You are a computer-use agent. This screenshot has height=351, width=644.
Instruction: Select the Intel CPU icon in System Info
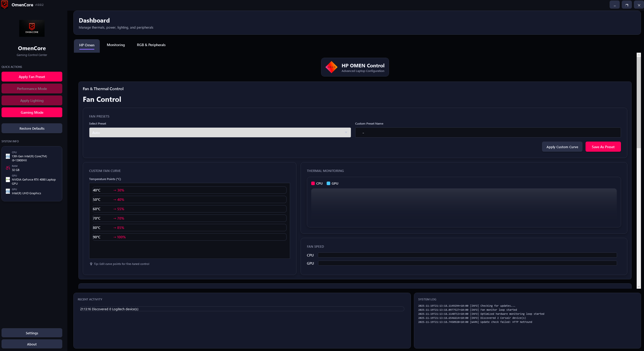[8, 156]
